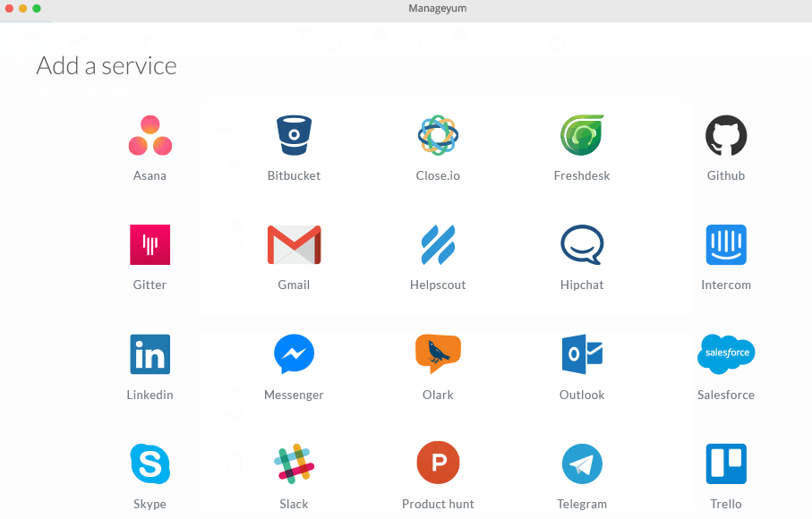Choose the Helpscout blue slashes icon
The image size is (812, 519).
click(438, 245)
